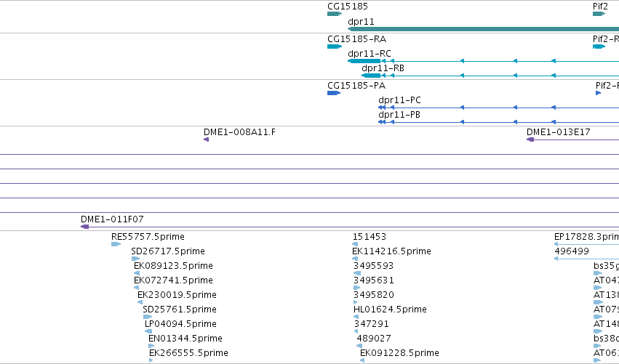The width and height of the screenshot is (619, 364).
Task: Select the LP04094.5prime EST label
Action: pyautogui.click(x=180, y=324)
